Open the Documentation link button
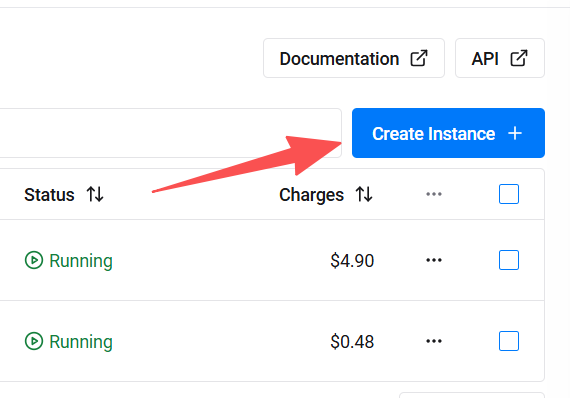The width and height of the screenshot is (570, 398). (354, 58)
